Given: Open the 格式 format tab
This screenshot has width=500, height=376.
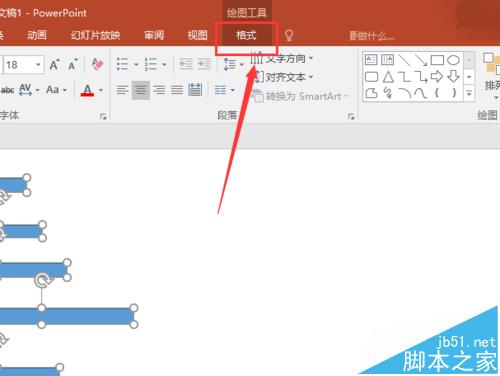Looking at the screenshot, I should [246, 35].
